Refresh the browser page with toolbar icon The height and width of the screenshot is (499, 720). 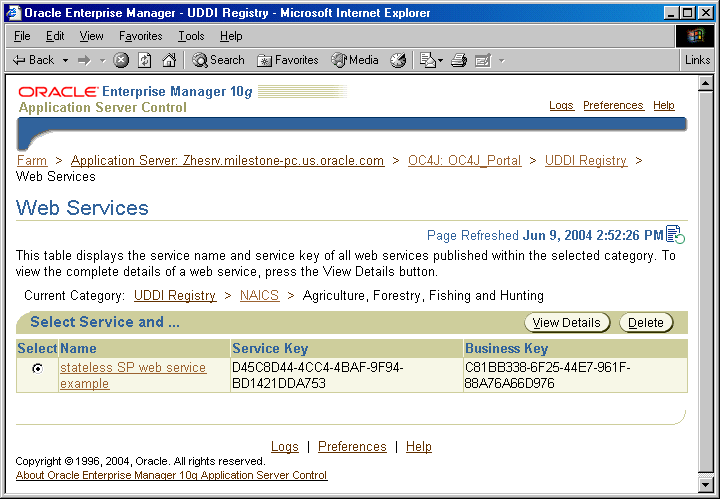point(145,60)
